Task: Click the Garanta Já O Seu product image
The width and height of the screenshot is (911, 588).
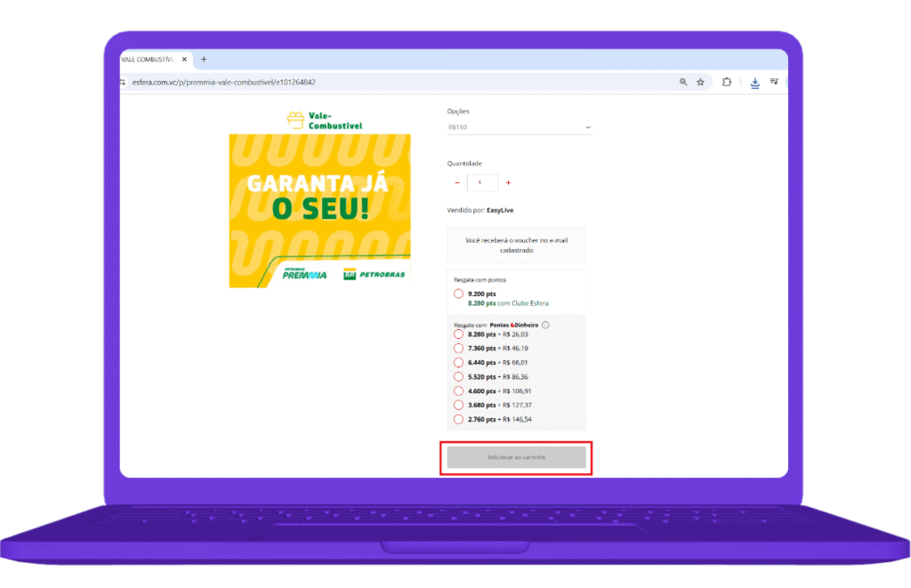Action: [x=319, y=210]
